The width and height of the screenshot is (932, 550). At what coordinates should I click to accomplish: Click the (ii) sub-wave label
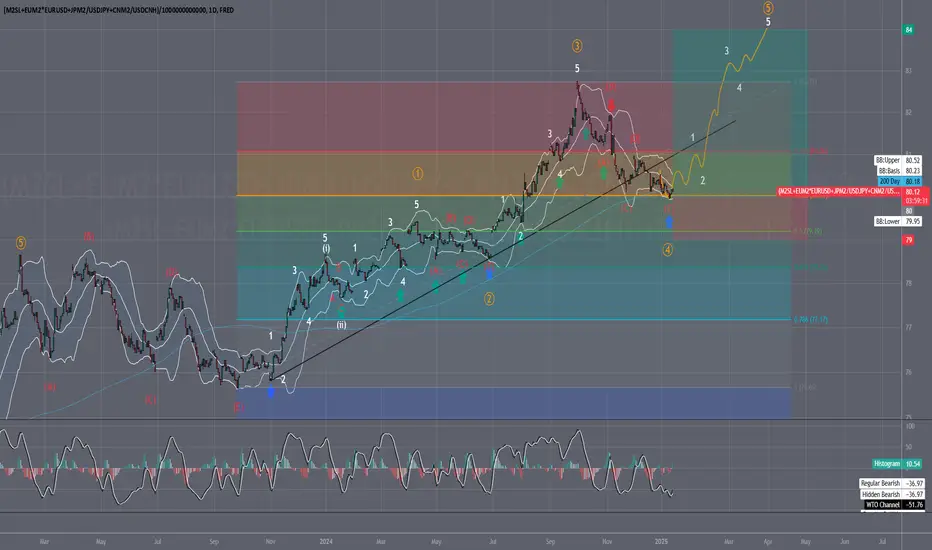pyautogui.click(x=342, y=325)
